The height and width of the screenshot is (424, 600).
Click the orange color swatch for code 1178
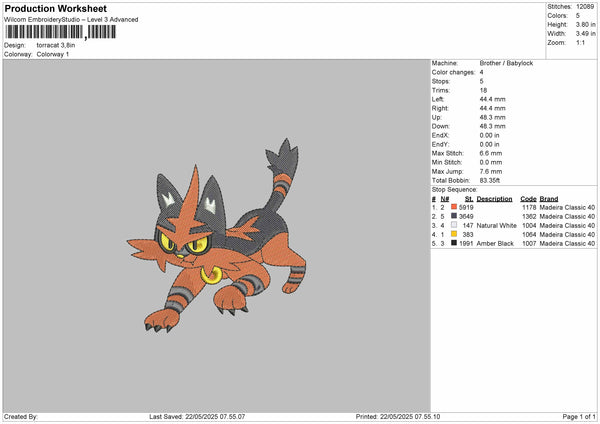pos(454,207)
